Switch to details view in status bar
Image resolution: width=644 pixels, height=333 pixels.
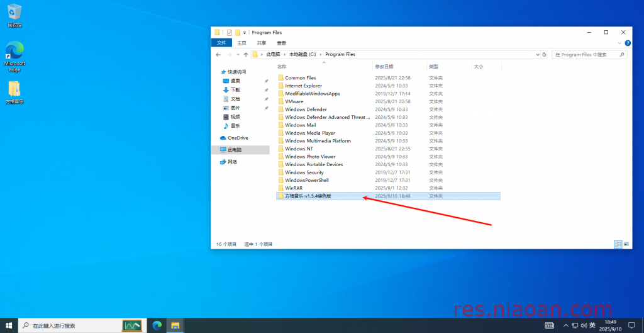[x=618, y=244]
